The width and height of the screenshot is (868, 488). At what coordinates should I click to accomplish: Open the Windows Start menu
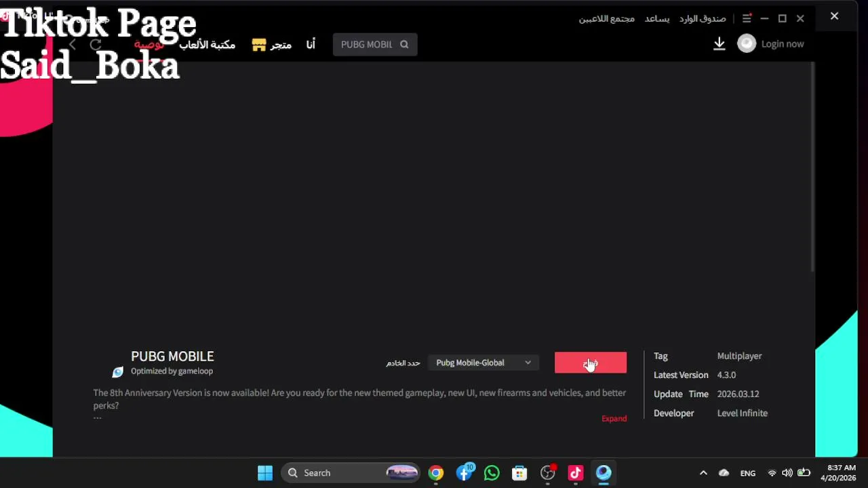coord(265,473)
